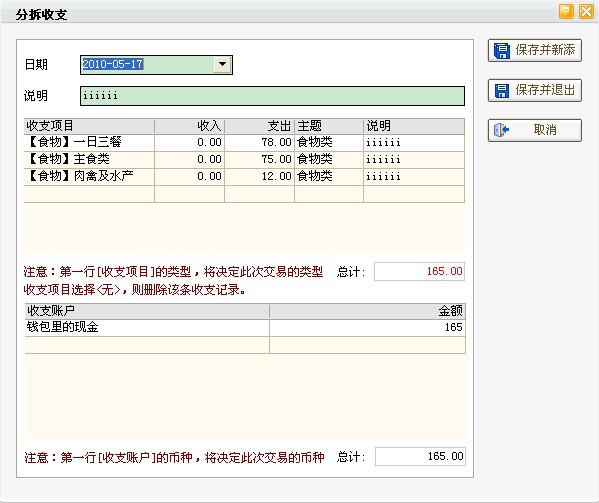Viewport: 599px width, 503px height.
Task: Click the exit door icon on 取消
Action: [501, 130]
